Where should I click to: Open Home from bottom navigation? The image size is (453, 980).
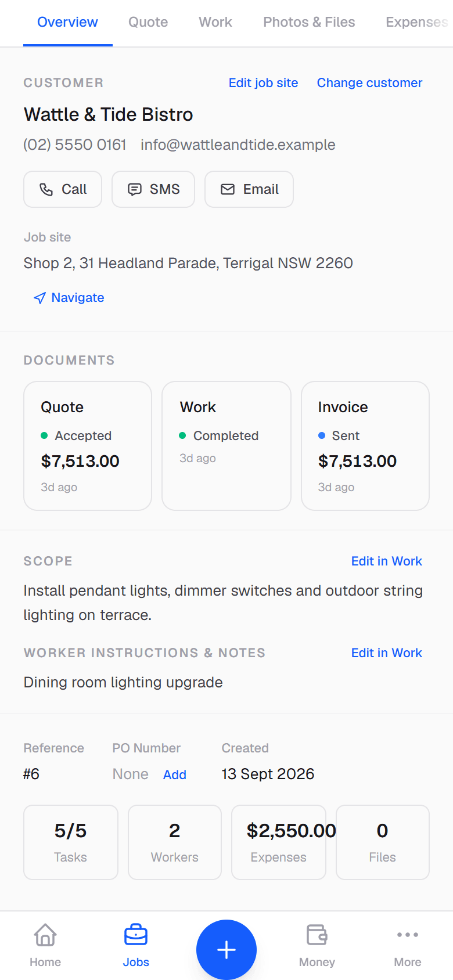(45, 945)
